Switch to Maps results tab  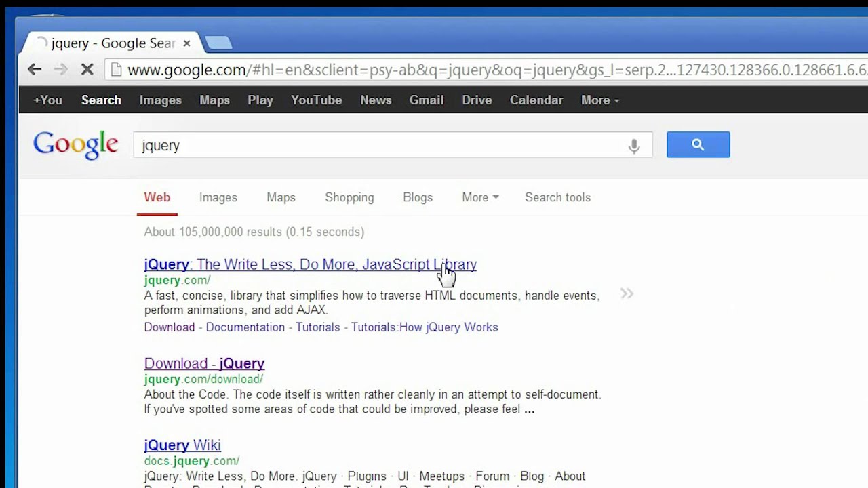pyautogui.click(x=281, y=197)
